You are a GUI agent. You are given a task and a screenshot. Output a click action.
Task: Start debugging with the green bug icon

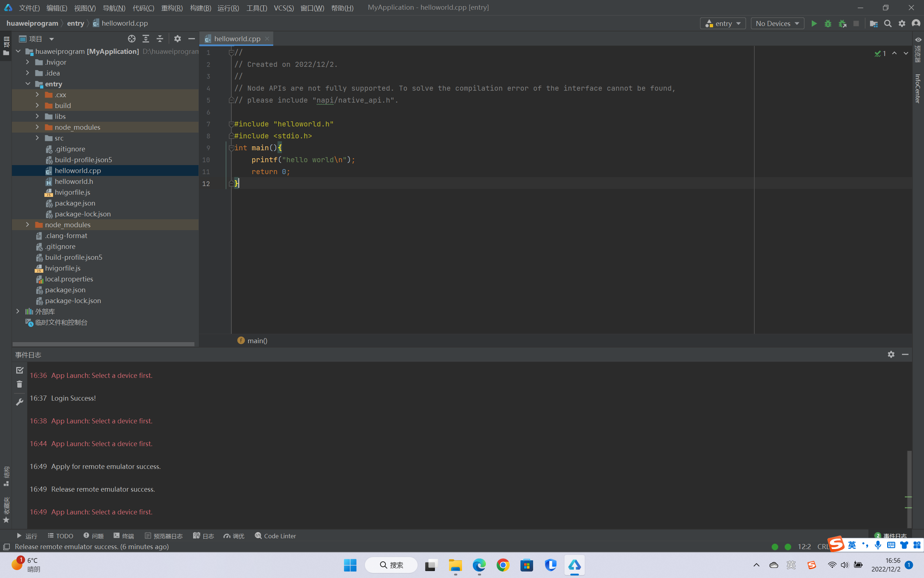[x=828, y=23]
